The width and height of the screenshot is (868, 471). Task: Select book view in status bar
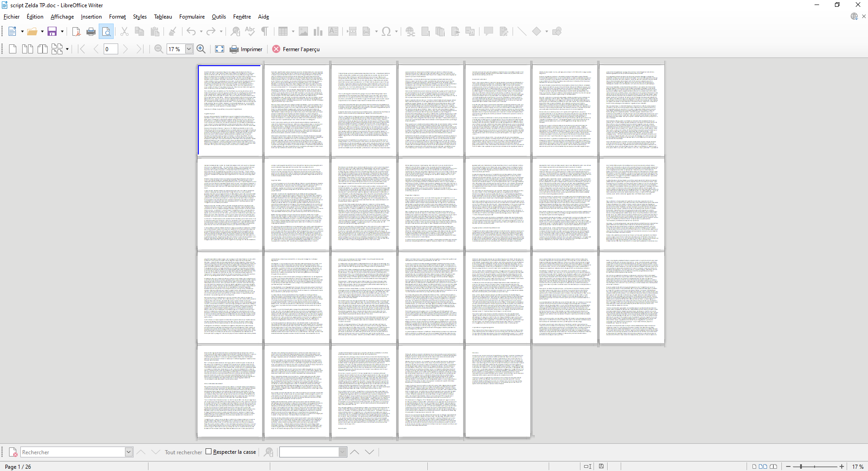[x=773, y=466]
